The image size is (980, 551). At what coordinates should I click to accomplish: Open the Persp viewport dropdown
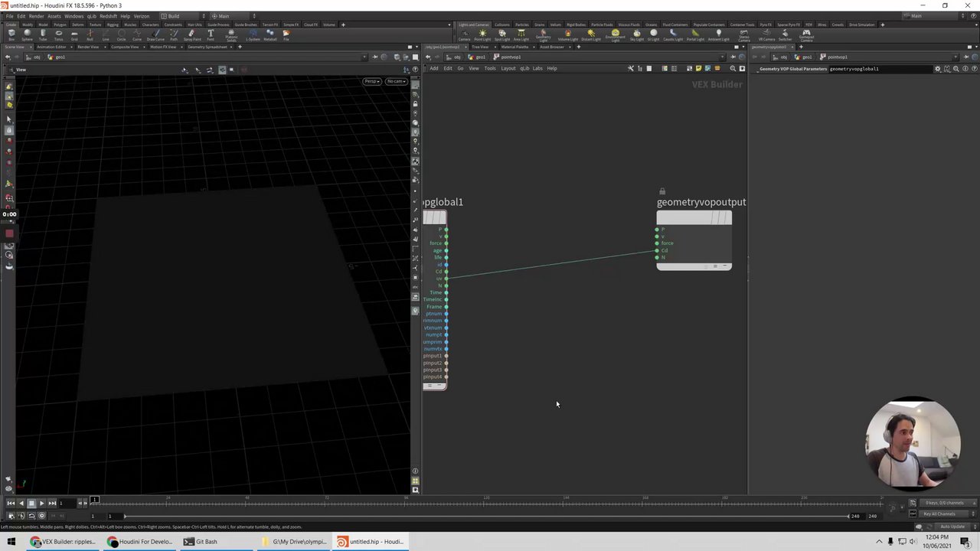tap(371, 81)
